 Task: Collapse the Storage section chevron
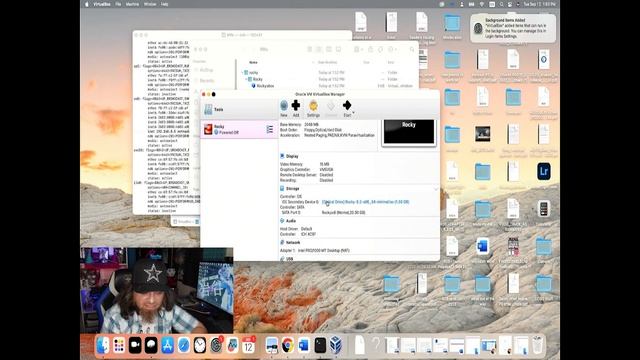point(436,189)
